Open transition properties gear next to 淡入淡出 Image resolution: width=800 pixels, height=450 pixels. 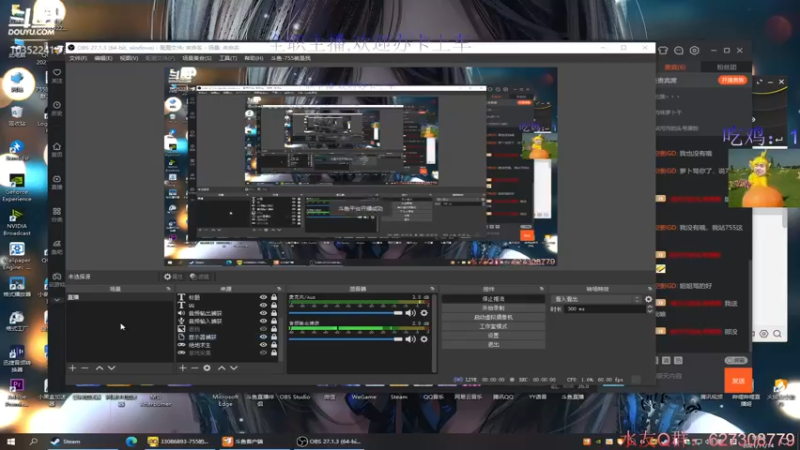[648, 299]
